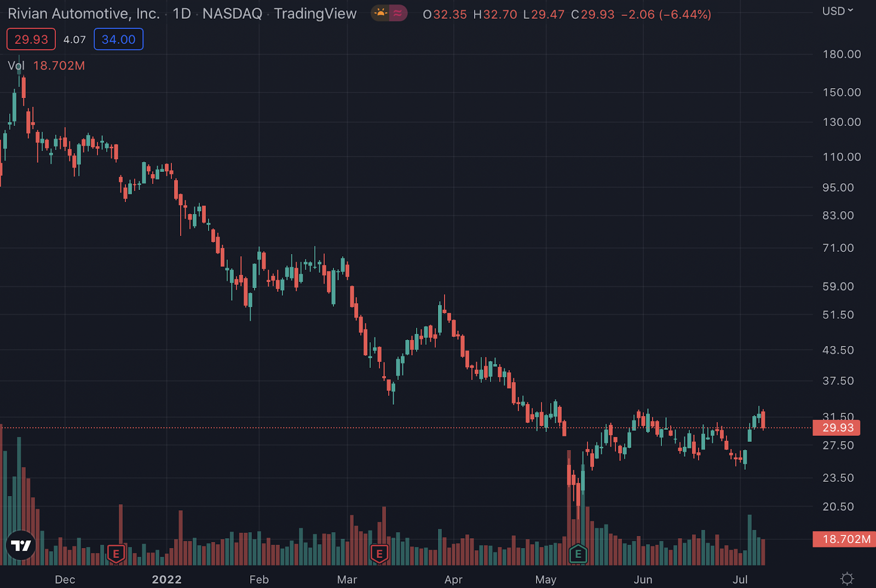Click the 83.00 price axis label
Image resolution: width=876 pixels, height=588 pixels.
click(838, 216)
